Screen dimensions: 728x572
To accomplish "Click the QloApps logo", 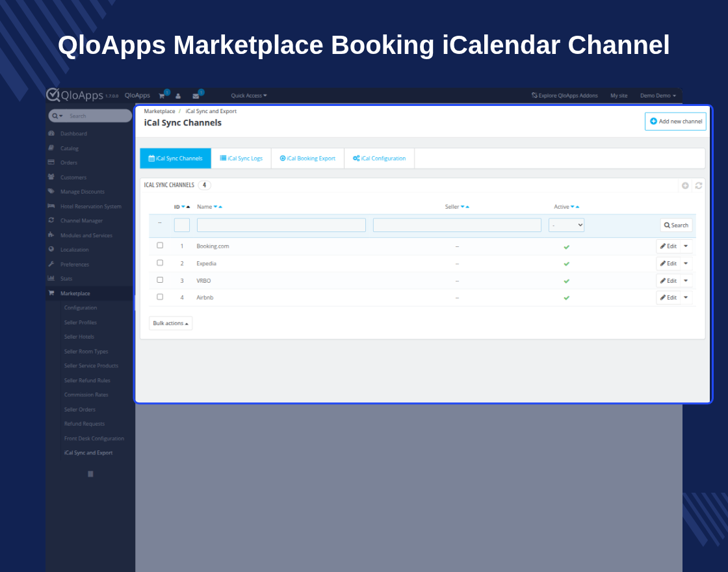I will [x=75, y=95].
